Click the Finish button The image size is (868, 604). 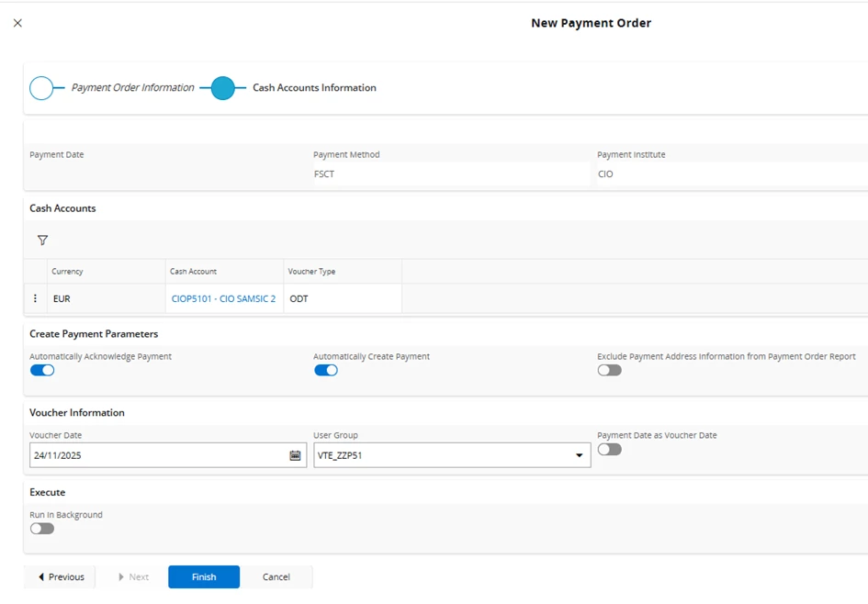(x=204, y=576)
